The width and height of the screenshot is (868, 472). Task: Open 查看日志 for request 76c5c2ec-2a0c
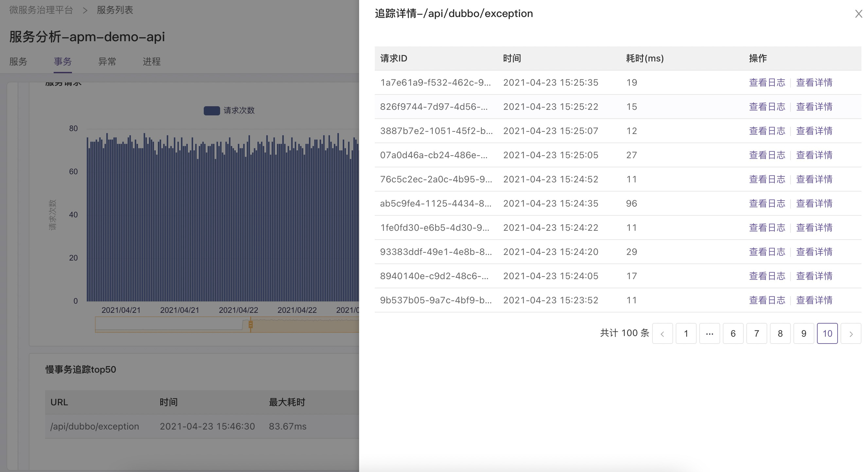(767, 179)
